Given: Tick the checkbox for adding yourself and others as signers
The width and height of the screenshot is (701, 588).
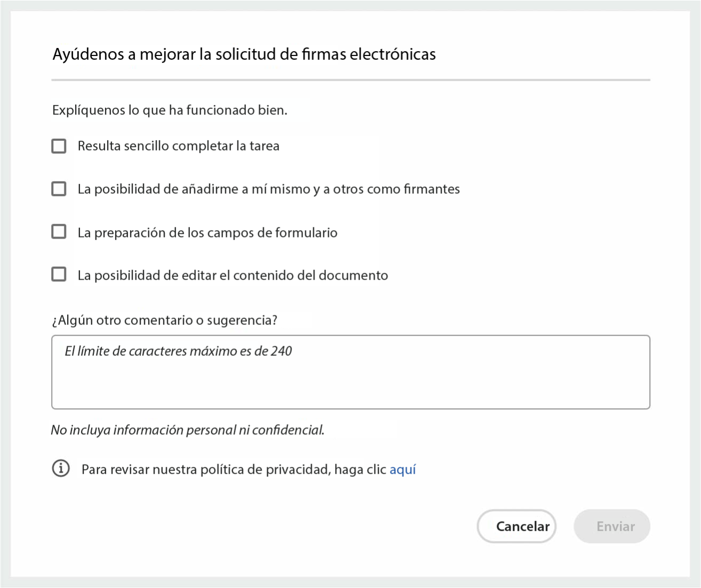Looking at the screenshot, I should pos(59,189).
